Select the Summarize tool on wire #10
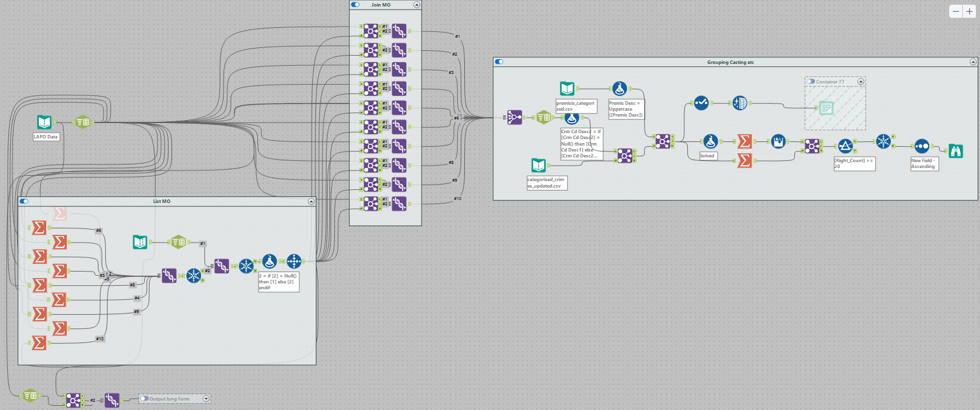The height and width of the screenshot is (410, 980). coord(39,343)
